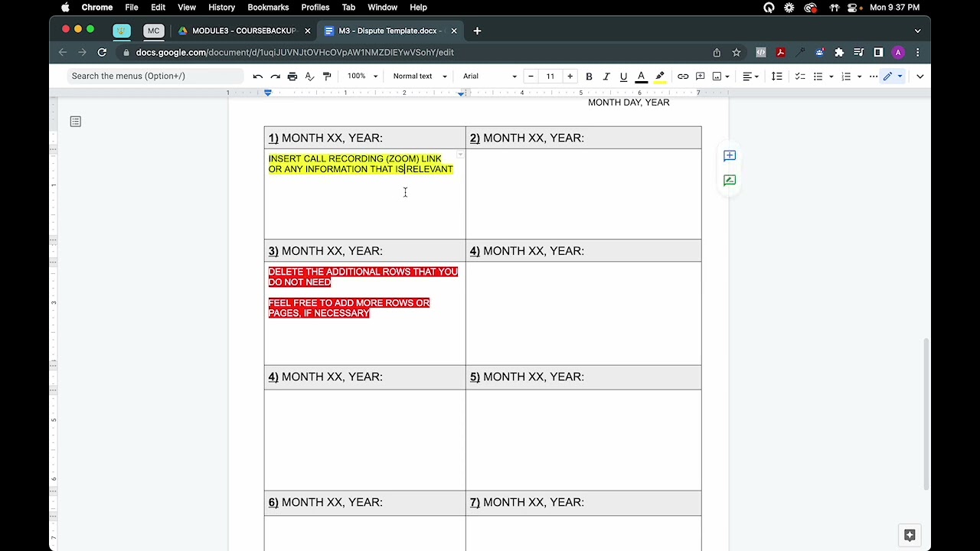This screenshot has height=551, width=980.
Task: Open line and paragraph spacing
Action: [x=777, y=76]
